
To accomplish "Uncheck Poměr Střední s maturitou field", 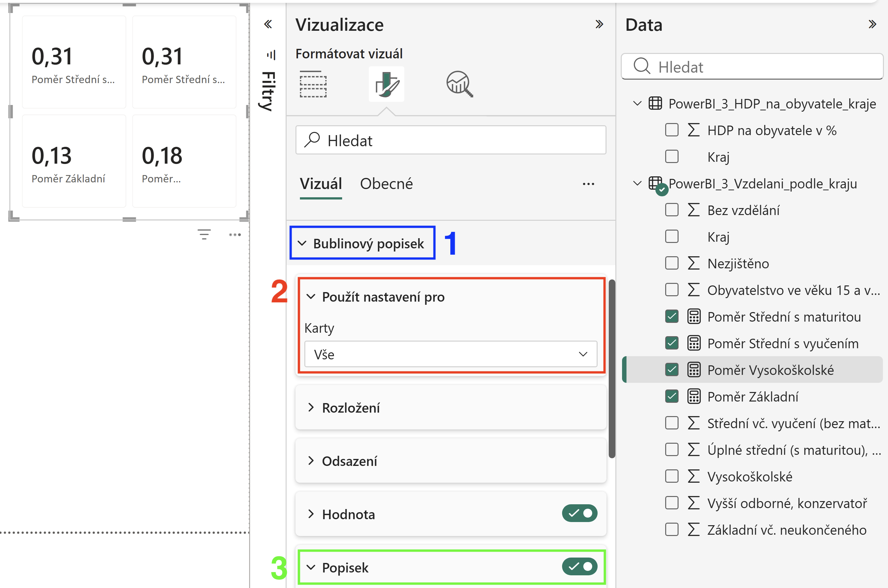I will (672, 317).
